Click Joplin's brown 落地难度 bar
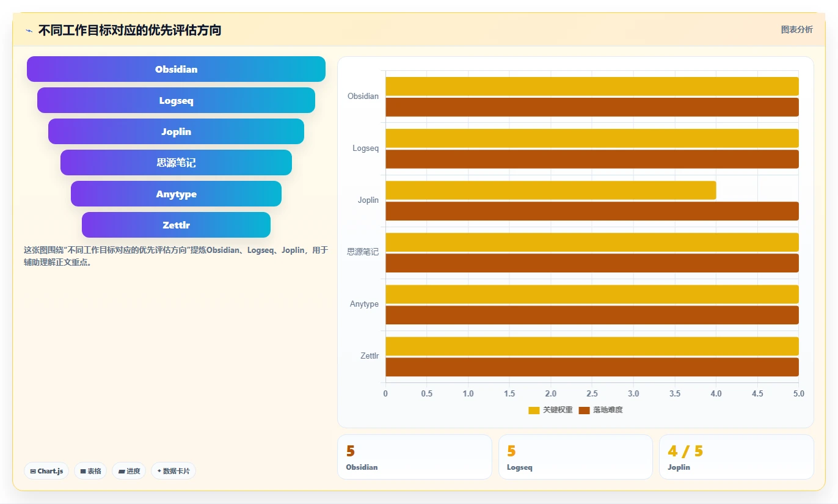The image size is (838, 504). click(x=592, y=211)
